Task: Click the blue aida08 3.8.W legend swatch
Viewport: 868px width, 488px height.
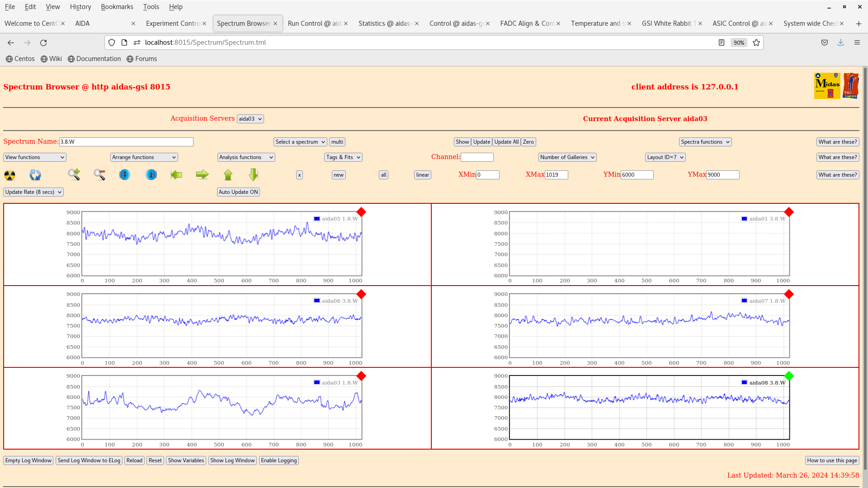Action: pyautogui.click(x=745, y=382)
